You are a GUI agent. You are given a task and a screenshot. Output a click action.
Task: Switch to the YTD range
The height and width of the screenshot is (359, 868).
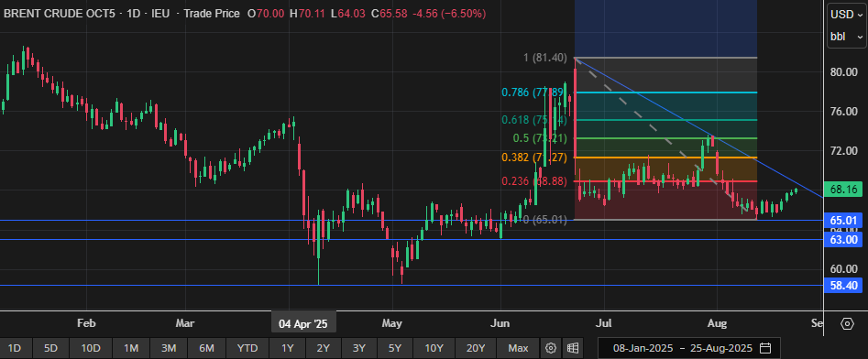(247, 348)
